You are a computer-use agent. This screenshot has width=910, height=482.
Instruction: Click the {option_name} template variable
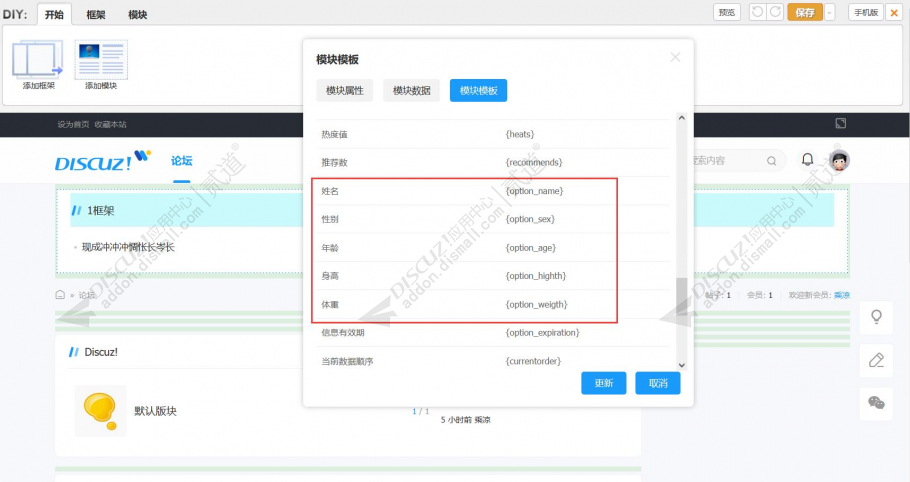(x=535, y=191)
